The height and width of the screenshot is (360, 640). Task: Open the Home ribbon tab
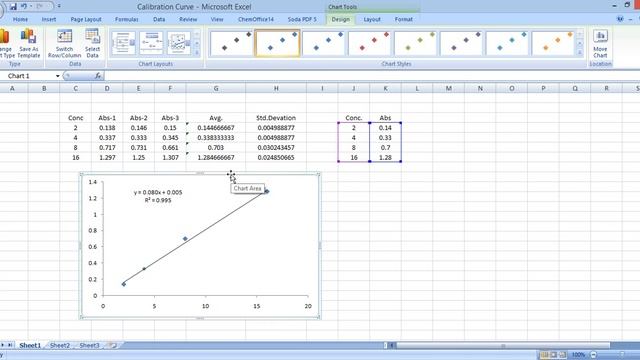tap(20, 19)
